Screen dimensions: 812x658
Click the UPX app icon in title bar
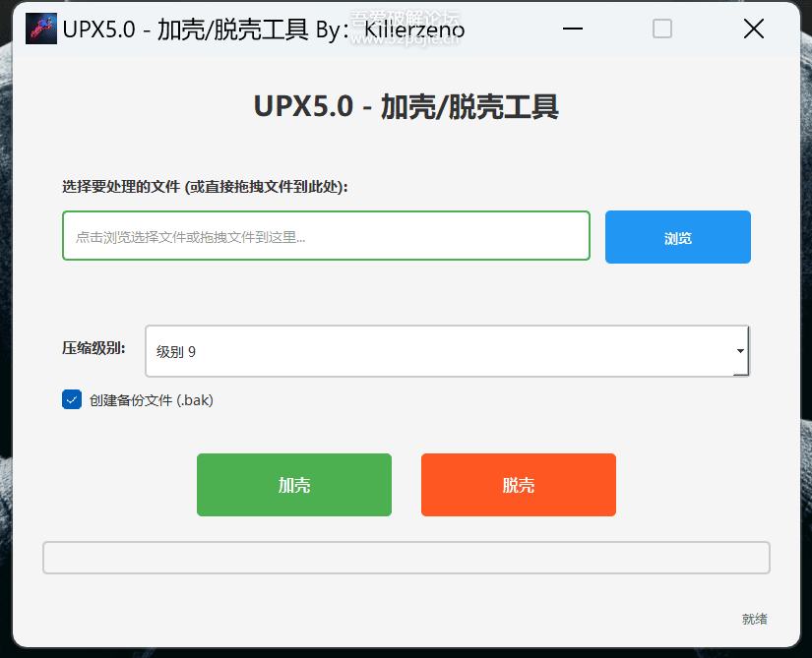point(41,29)
